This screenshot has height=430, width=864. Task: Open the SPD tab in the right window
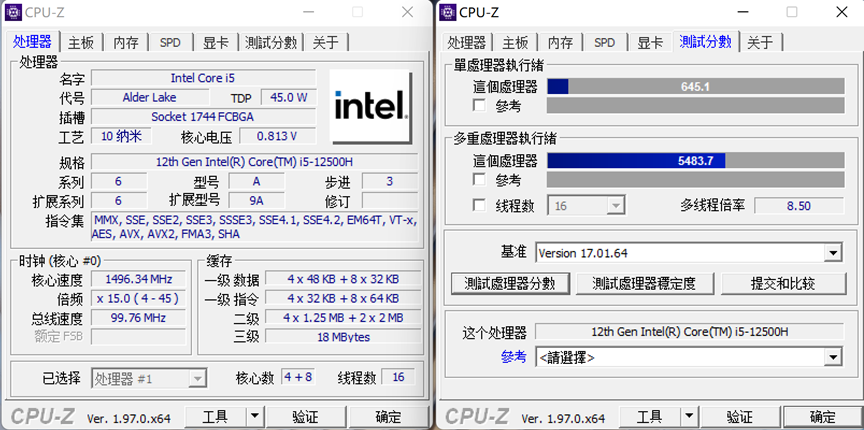pos(604,42)
